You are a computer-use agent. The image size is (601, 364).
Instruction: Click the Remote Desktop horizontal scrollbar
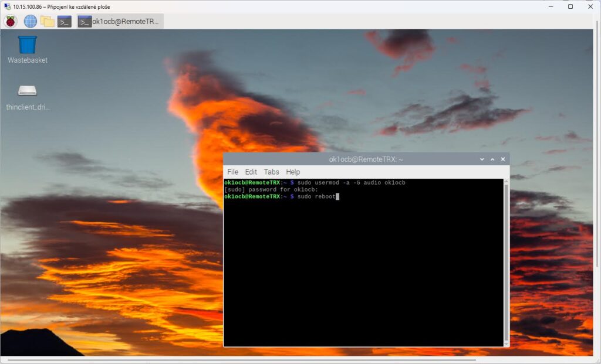pyautogui.click(x=293, y=360)
